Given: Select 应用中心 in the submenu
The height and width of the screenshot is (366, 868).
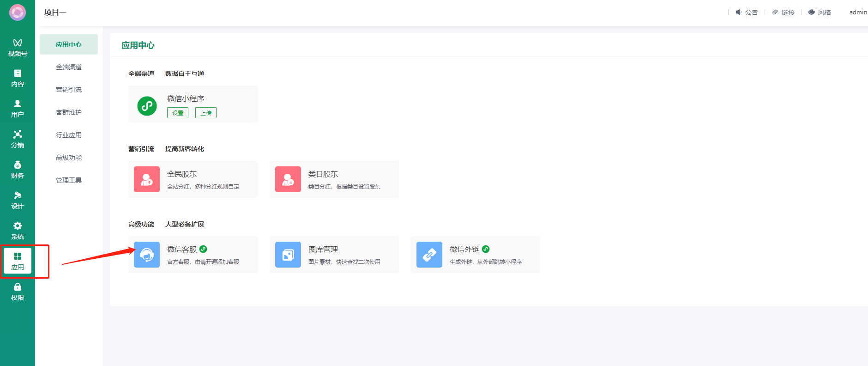Looking at the screenshot, I should (x=69, y=44).
